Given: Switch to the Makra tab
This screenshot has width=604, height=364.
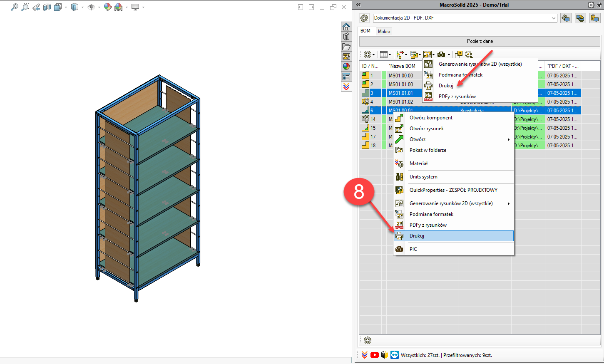Looking at the screenshot, I should 384,32.
